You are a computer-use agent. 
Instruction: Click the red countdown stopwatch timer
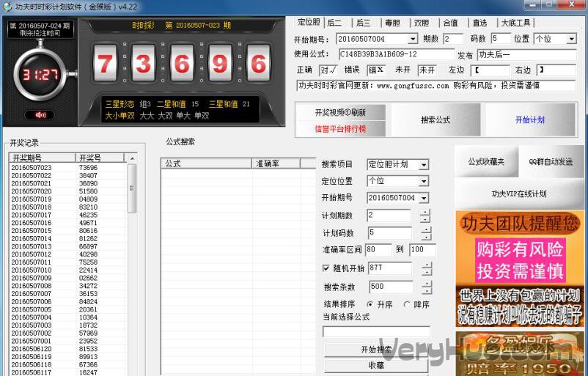[x=40, y=75]
